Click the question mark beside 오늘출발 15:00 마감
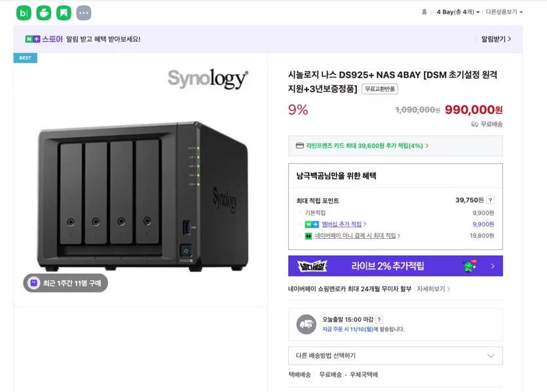The width and height of the screenshot is (547, 392). tap(379, 319)
